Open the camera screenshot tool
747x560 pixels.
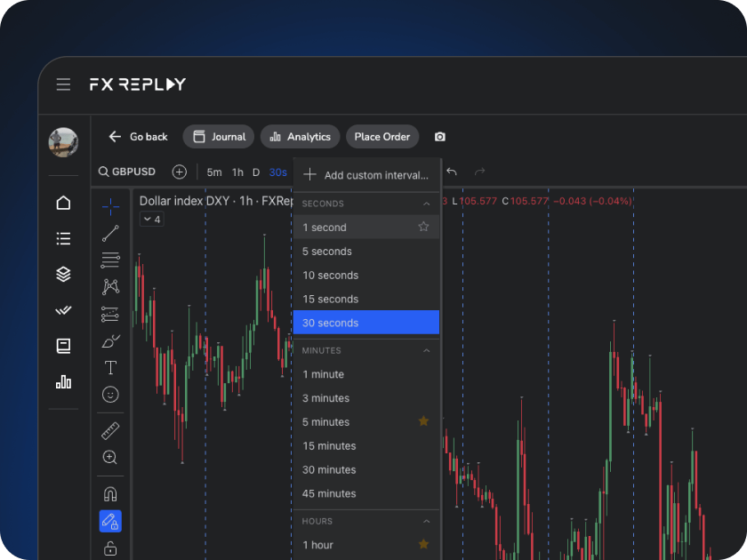[x=439, y=137]
